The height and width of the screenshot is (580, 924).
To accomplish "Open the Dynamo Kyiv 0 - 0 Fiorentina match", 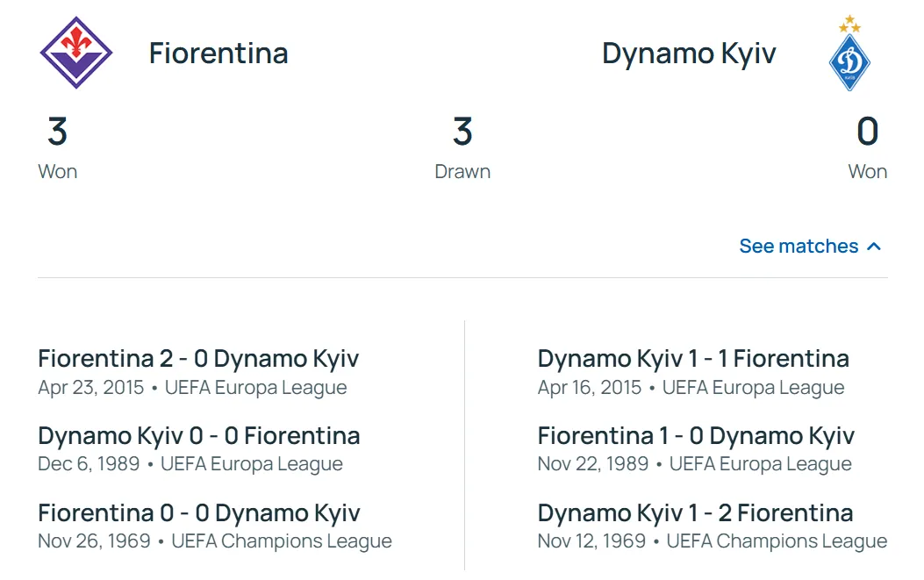I will 199,436.
